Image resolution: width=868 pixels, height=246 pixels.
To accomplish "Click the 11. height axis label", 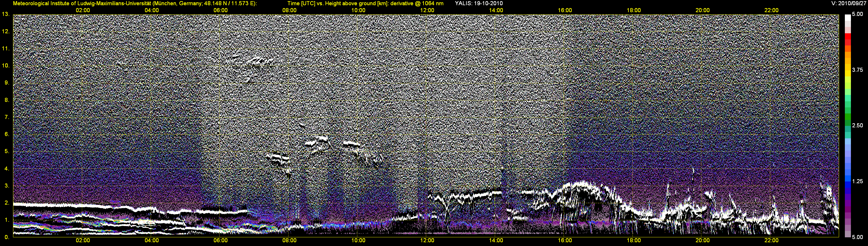I will (6, 49).
